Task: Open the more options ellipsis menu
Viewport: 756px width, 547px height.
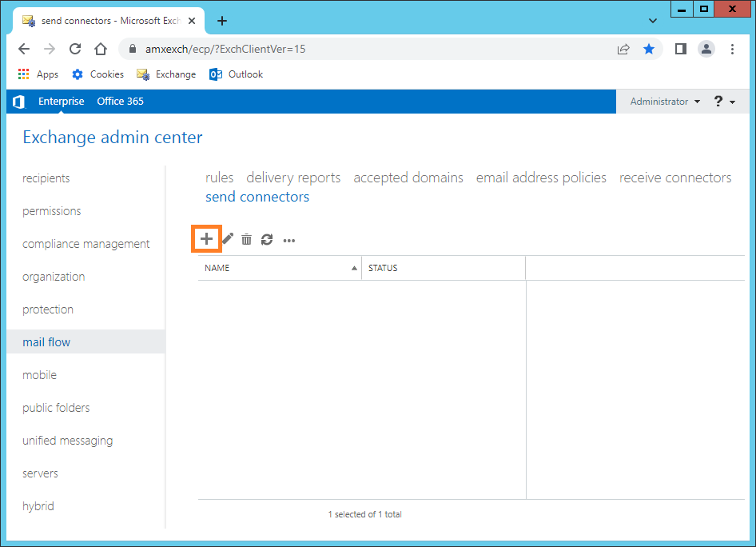Action: click(288, 240)
